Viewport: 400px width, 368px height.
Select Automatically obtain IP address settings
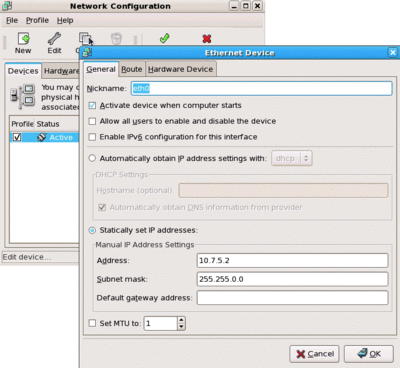pyautogui.click(x=92, y=158)
